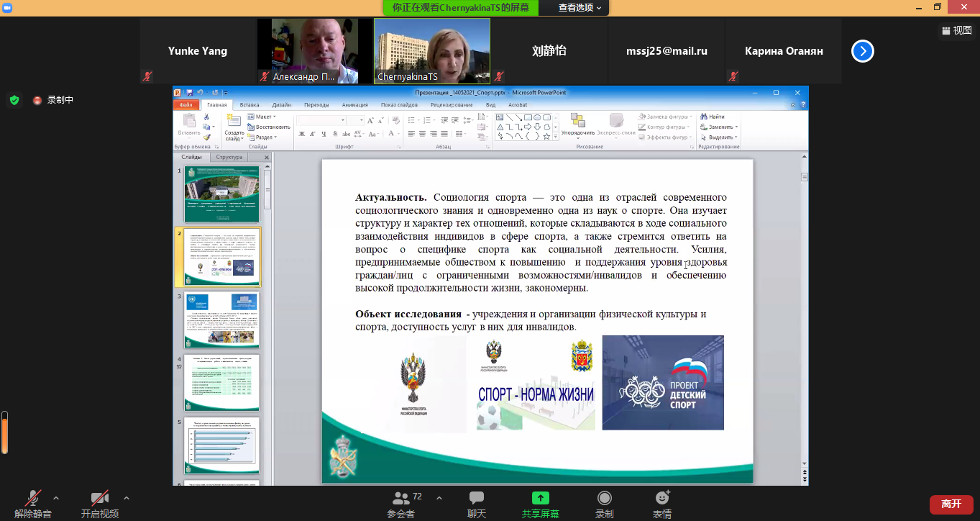Click the bulleted list icon
The height and width of the screenshot is (521, 980).
pos(412,120)
